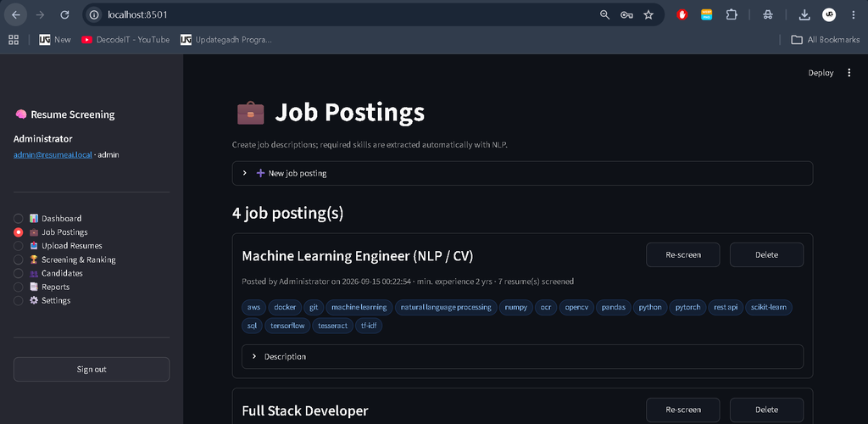Image resolution: width=868 pixels, height=424 pixels.
Task: Click the sql skill tag
Action: click(252, 326)
